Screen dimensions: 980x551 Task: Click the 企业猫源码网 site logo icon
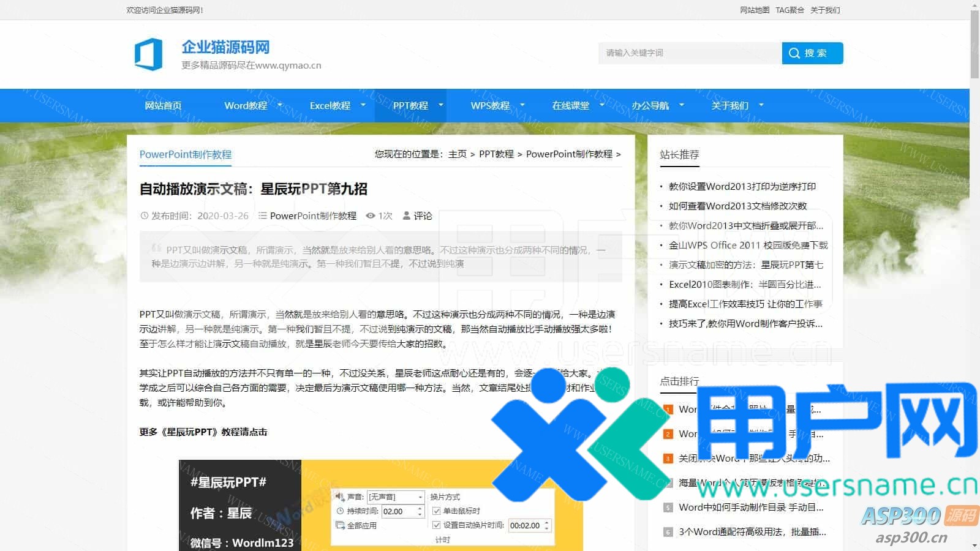[x=148, y=54]
